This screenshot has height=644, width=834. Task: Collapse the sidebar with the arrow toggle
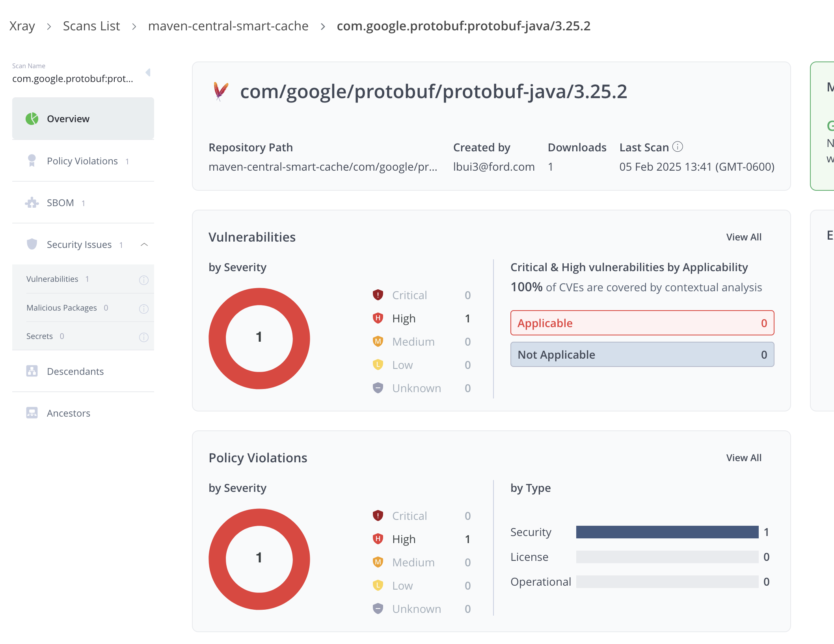coord(148,72)
